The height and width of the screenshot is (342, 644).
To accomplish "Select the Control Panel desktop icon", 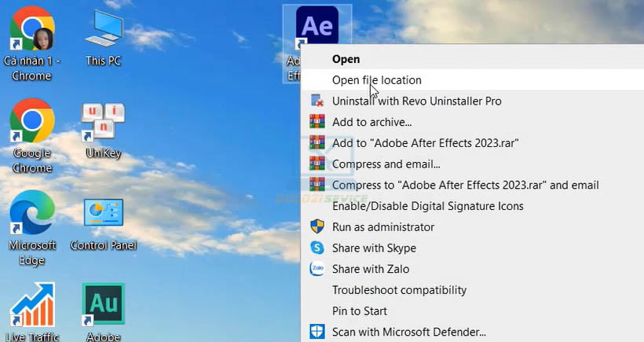I will click(x=104, y=224).
